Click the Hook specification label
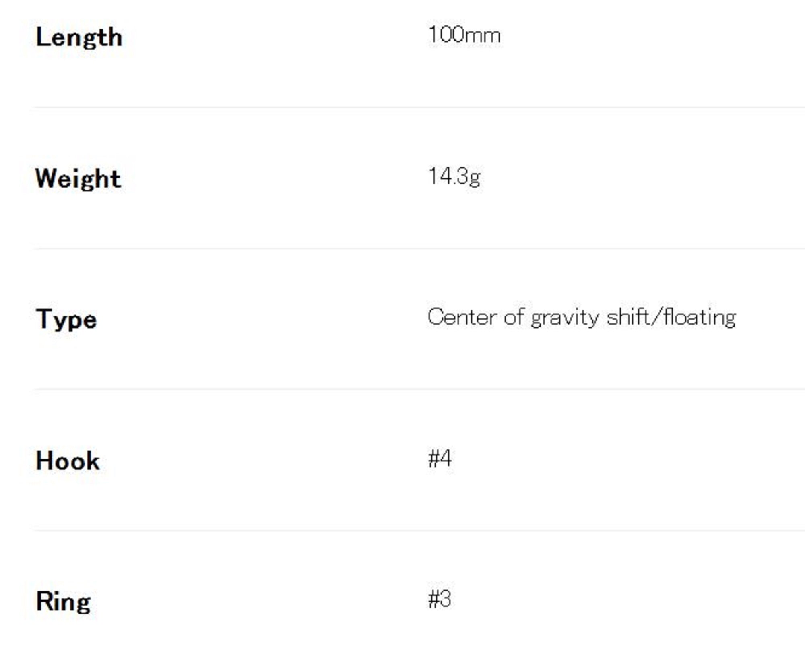The image size is (805, 672). click(68, 461)
